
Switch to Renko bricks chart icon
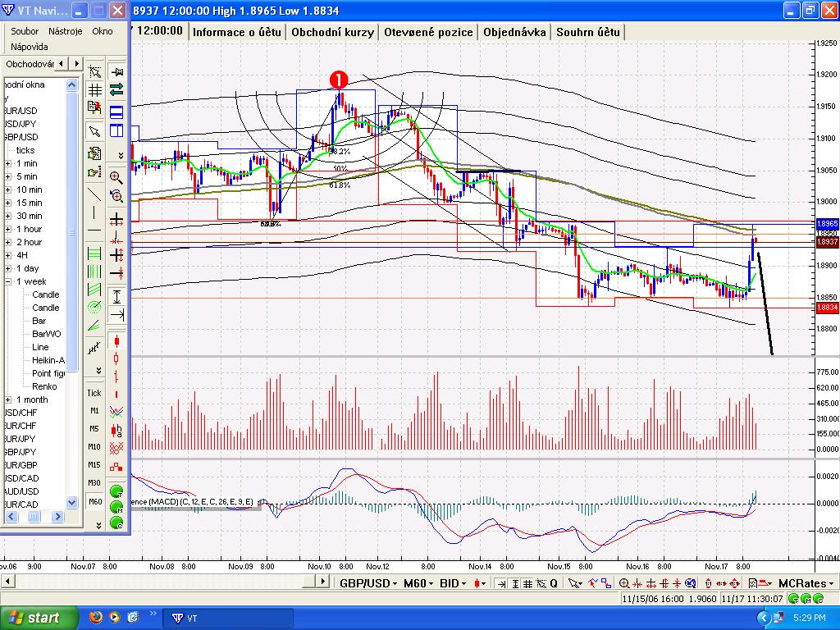tap(116, 466)
